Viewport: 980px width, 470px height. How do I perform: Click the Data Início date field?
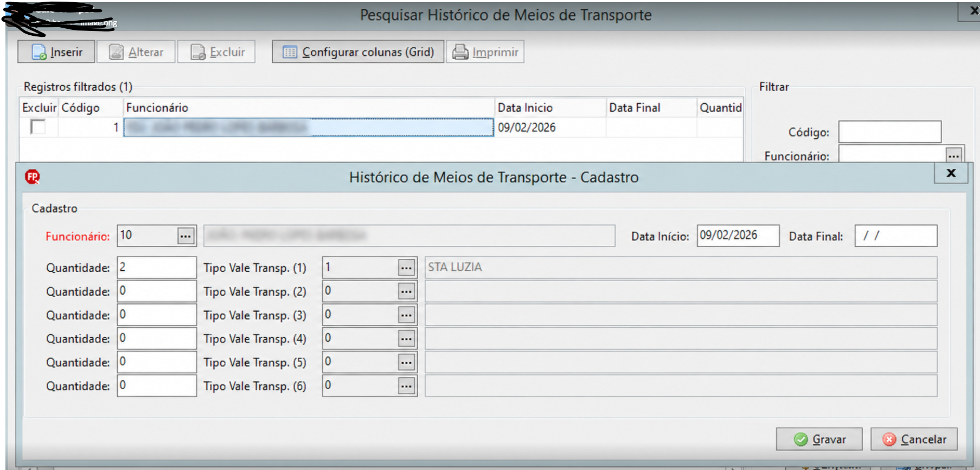[x=738, y=236]
